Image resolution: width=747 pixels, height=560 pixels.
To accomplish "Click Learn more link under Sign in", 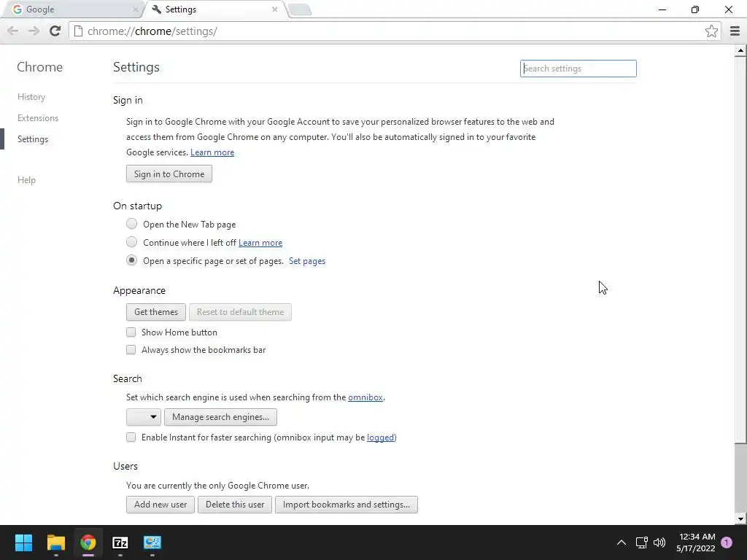I will [x=212, y=152].
